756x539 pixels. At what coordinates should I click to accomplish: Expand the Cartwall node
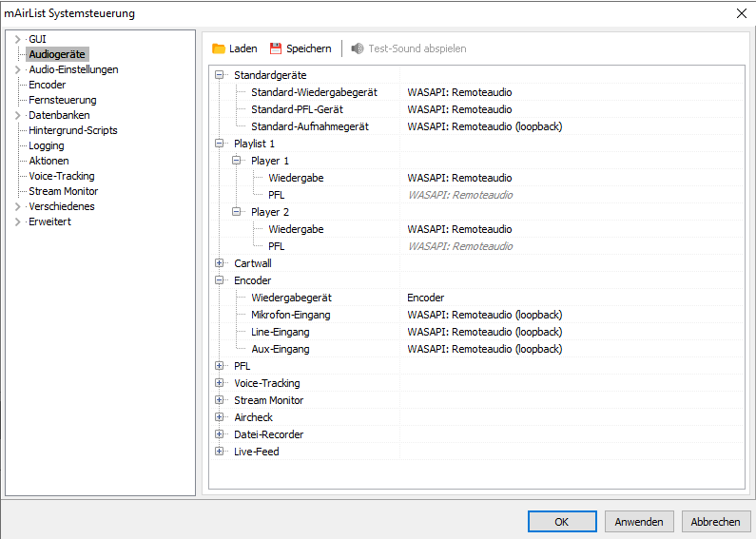point(220,263)
